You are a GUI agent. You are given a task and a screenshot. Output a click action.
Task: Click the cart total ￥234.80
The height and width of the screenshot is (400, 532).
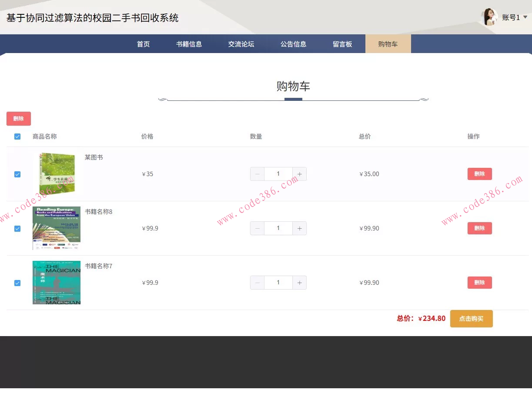point(432,318)
